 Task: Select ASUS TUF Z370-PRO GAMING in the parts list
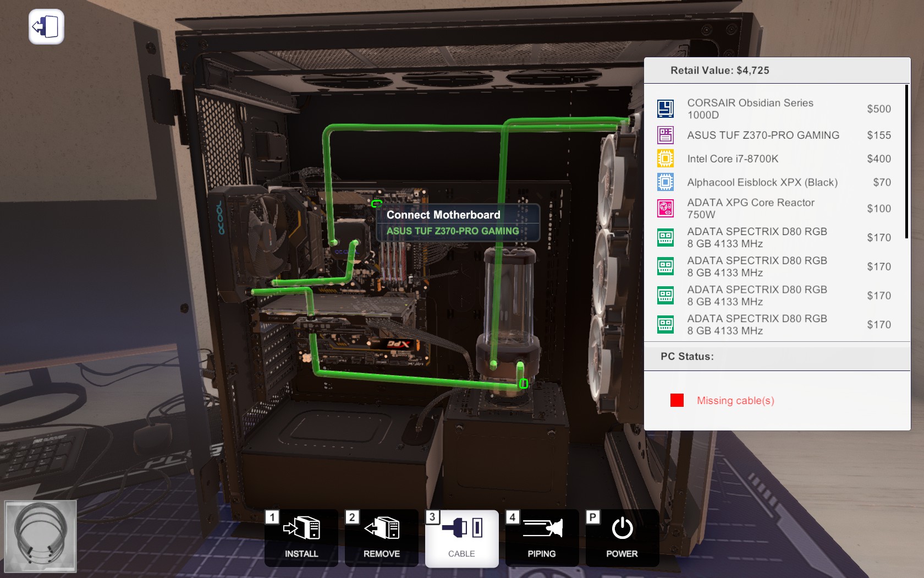763,135
